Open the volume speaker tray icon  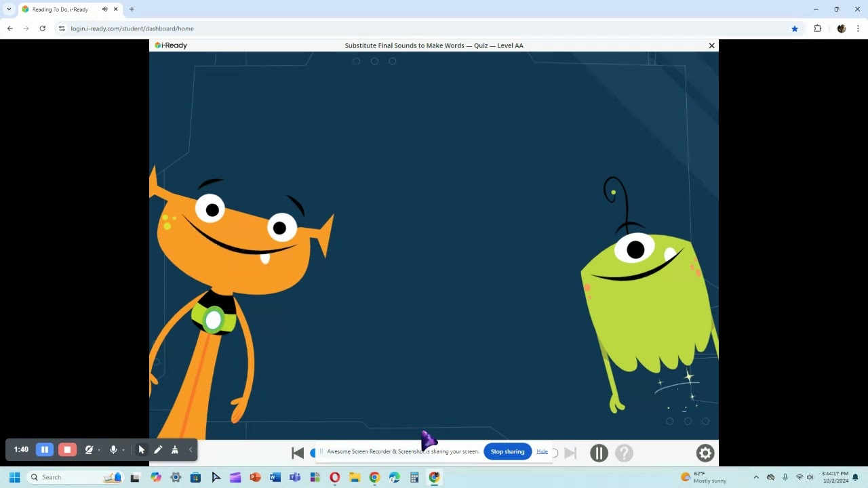[810, 477]
